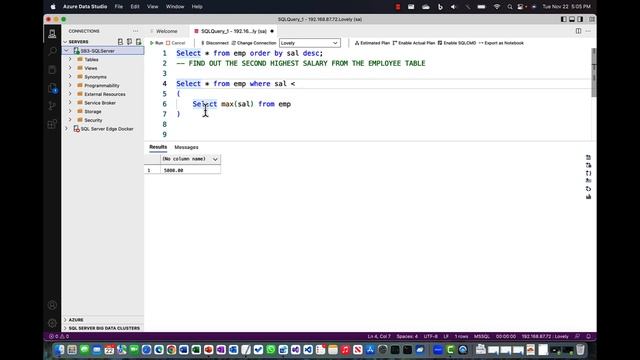Open the Notebooks view in activity bar

[x=52, y=70]
